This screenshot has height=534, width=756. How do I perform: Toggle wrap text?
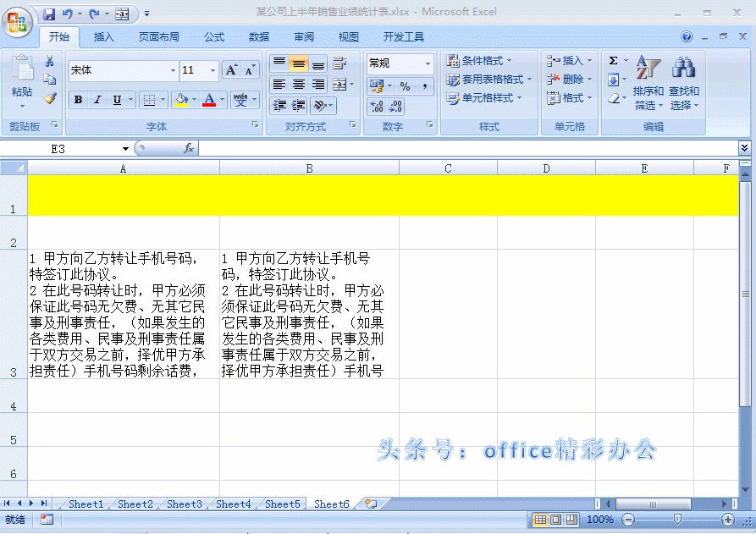(x=340, y=63)
